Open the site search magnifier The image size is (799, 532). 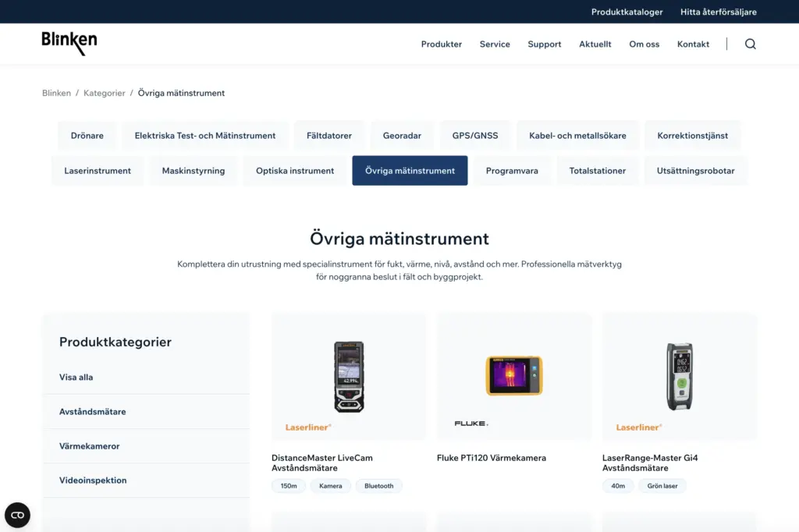click(750, 44)
